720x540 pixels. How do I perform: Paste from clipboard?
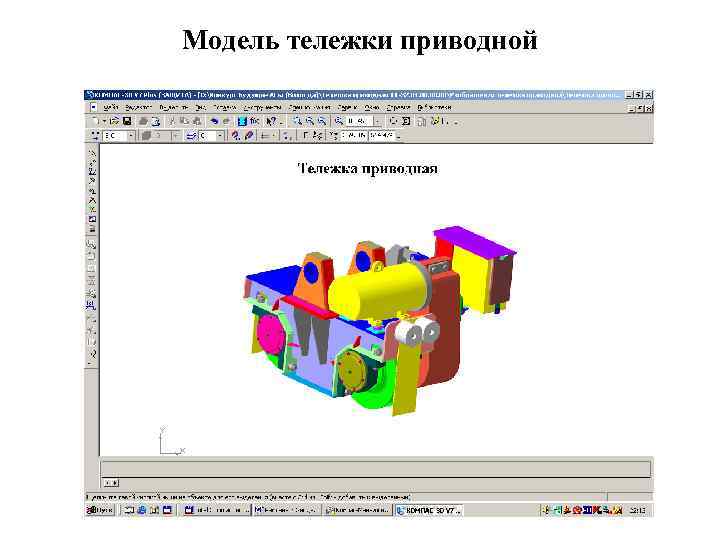197,121
